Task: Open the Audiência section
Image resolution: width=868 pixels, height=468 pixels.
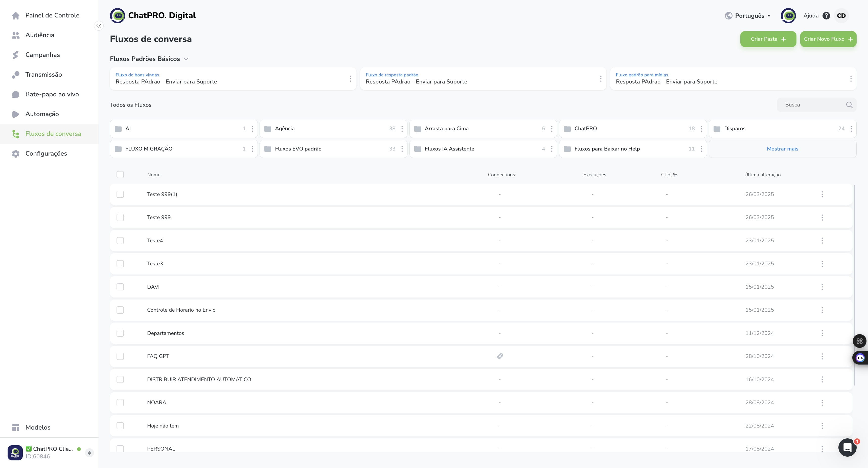Action: [49, 35]
